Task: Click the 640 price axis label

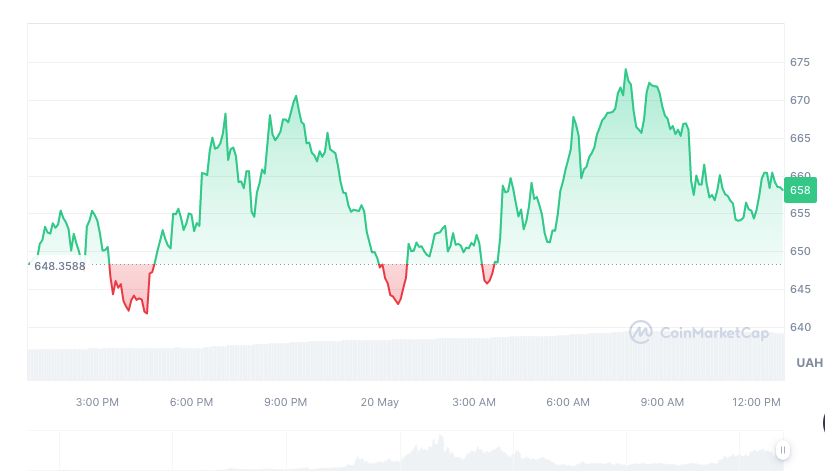Action: (x=800, y=327)
